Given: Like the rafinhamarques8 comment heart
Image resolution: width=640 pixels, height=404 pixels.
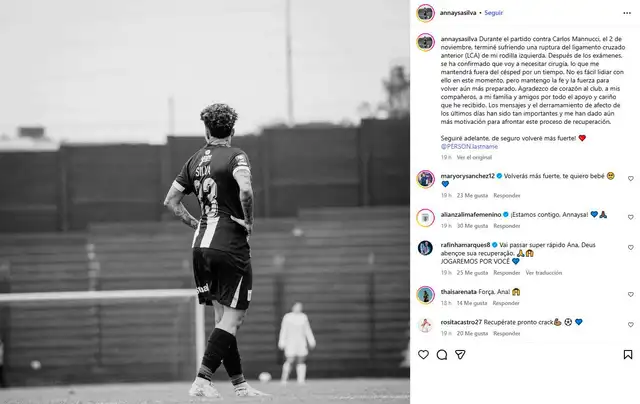Looking at the screenshot, I should (631, 248).
